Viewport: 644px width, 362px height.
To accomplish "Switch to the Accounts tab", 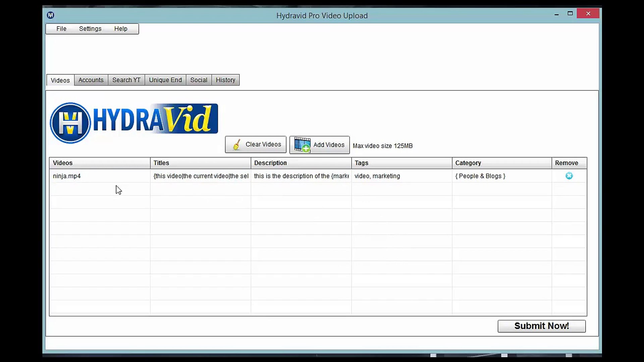I will (91, 80).
